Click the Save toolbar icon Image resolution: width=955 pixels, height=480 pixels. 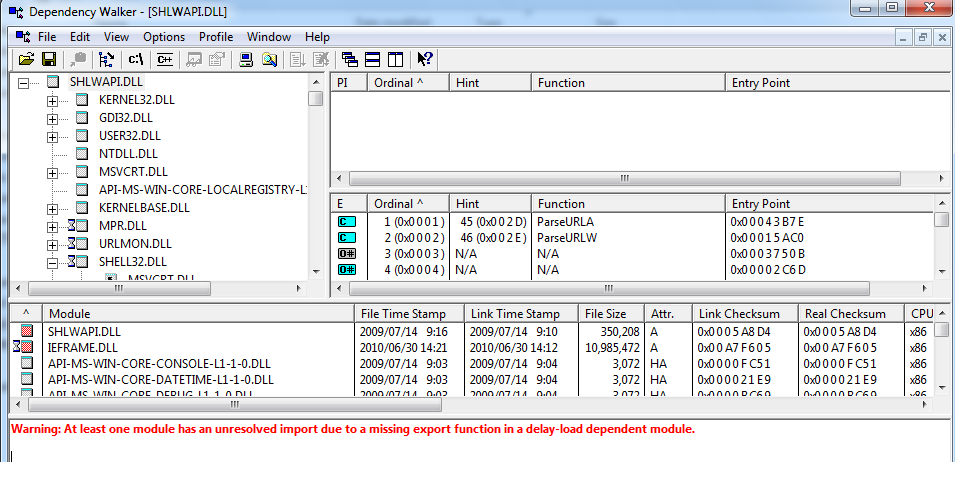(48, 60)
